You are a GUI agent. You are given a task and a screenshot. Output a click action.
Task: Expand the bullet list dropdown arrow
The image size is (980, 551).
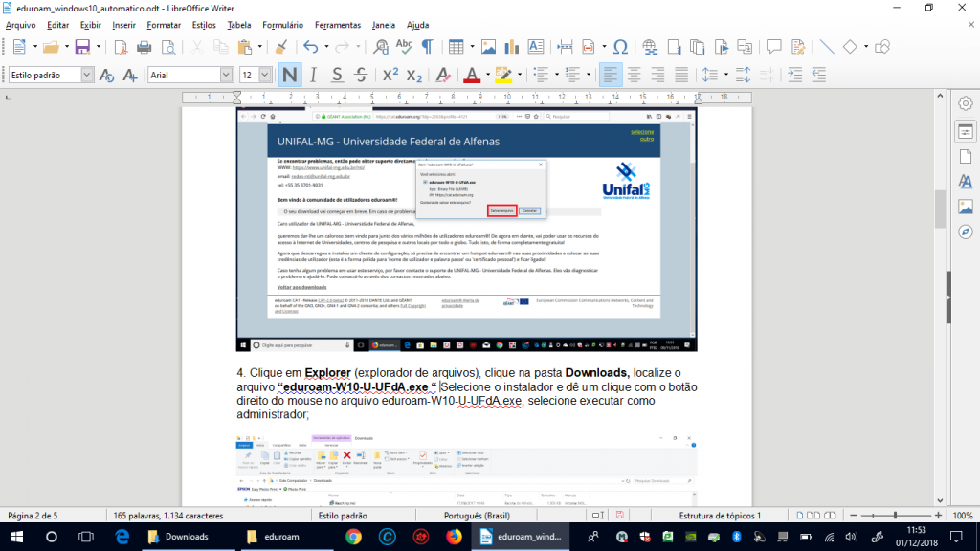click(x=556, y=75)
